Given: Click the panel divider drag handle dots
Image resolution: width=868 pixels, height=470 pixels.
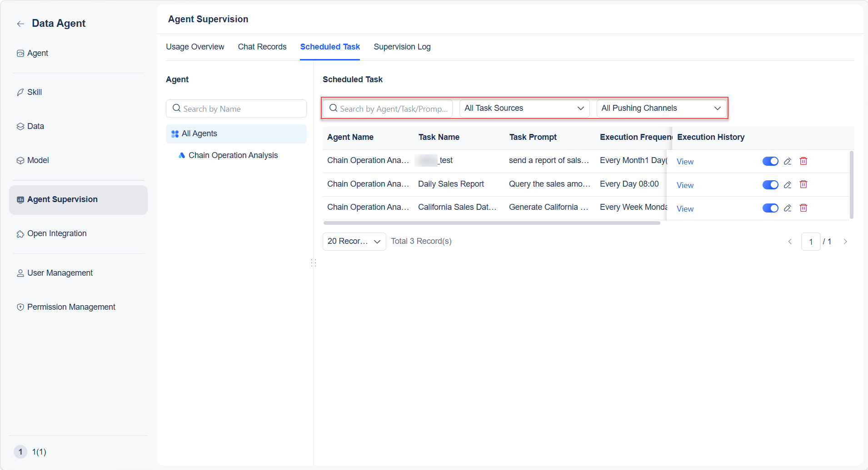Looking at the screenshot, I should [x=313, y=263].
